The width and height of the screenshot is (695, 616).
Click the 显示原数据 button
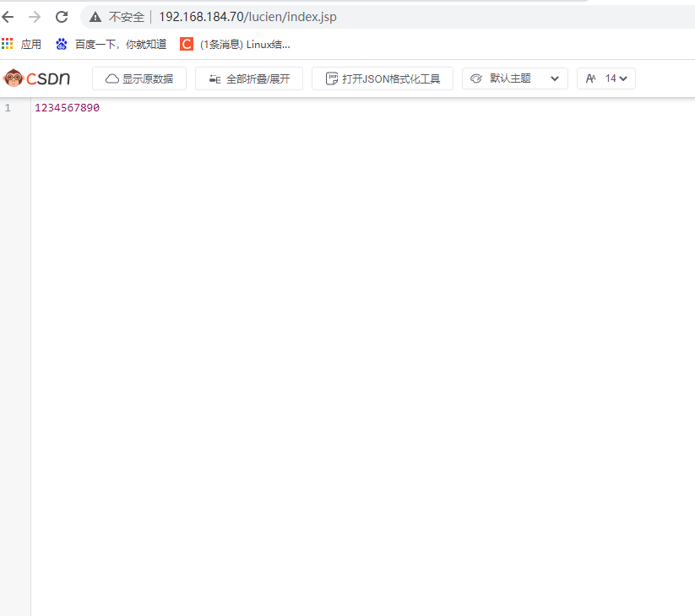(x=139, y=78)
